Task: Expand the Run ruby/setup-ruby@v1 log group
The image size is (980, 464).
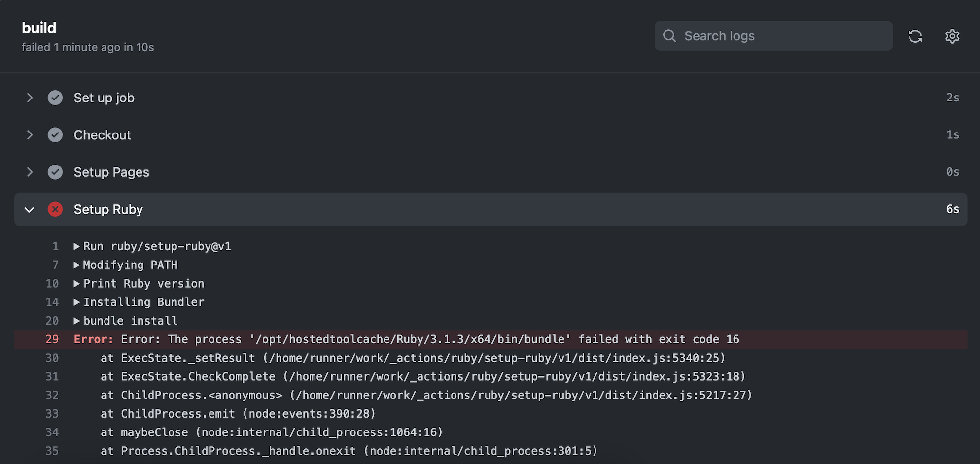Action: tap(76, 246)
